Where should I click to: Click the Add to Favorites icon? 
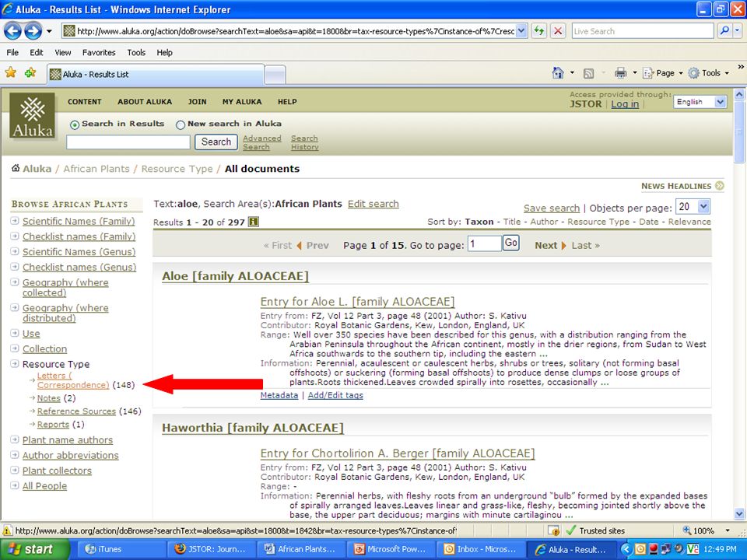click(30, 72)
